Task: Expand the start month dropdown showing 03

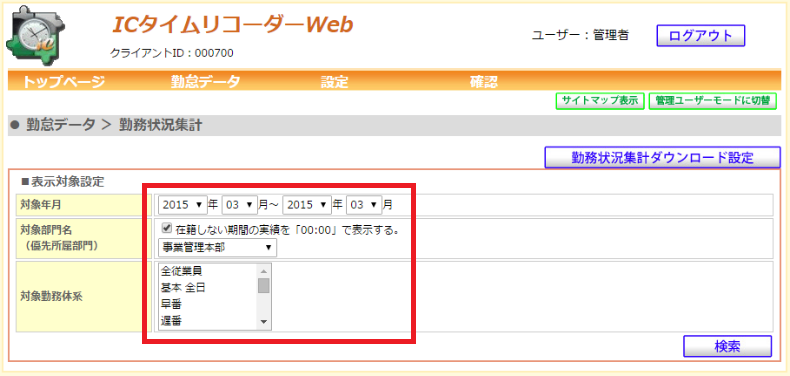Action: tap(239, 205)
